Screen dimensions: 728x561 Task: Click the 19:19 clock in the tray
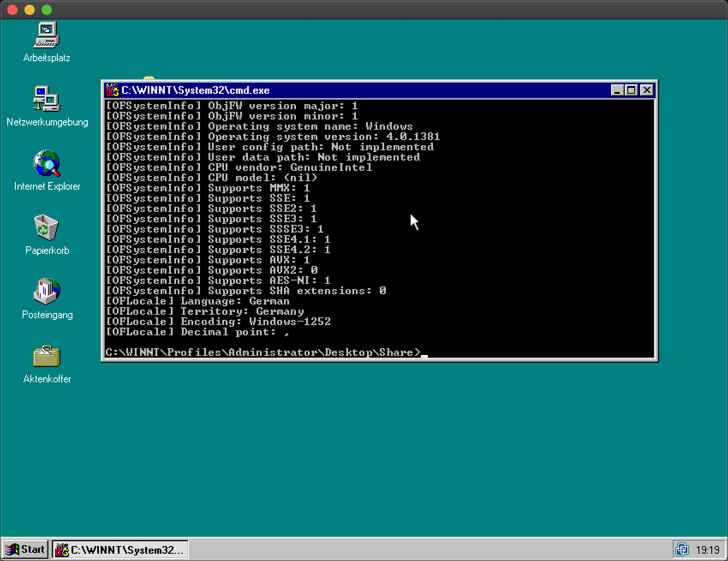pos(707,550)
